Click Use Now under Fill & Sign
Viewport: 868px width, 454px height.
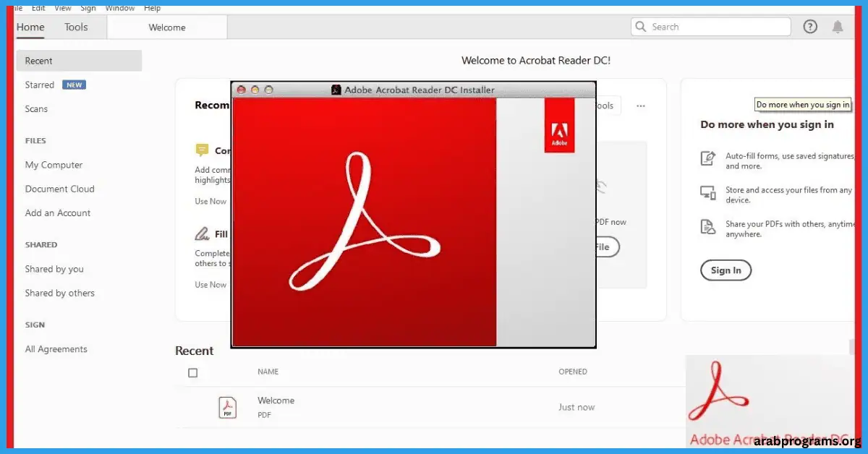coord(210,285)
